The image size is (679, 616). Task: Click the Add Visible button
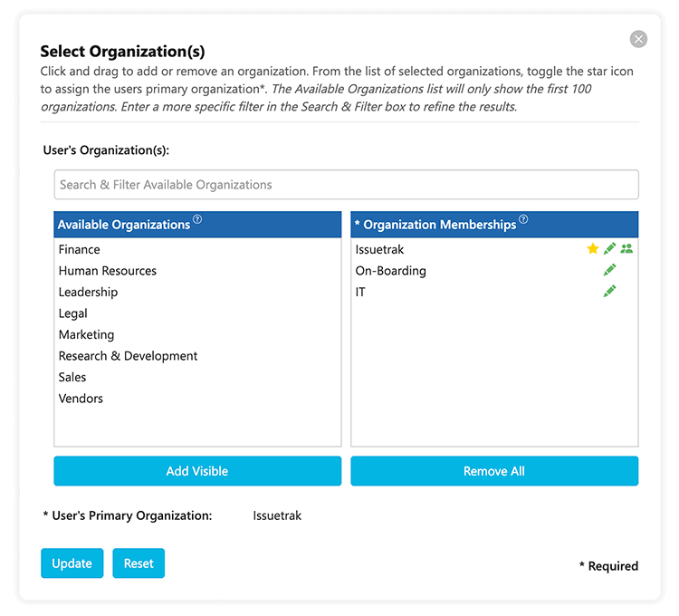pyautogui.click(x=197, y=471)
